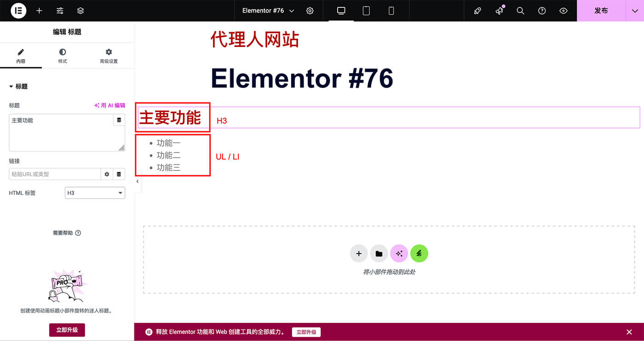
Task: Close the bottom promotion banner
Action: [x=629, y=332]
